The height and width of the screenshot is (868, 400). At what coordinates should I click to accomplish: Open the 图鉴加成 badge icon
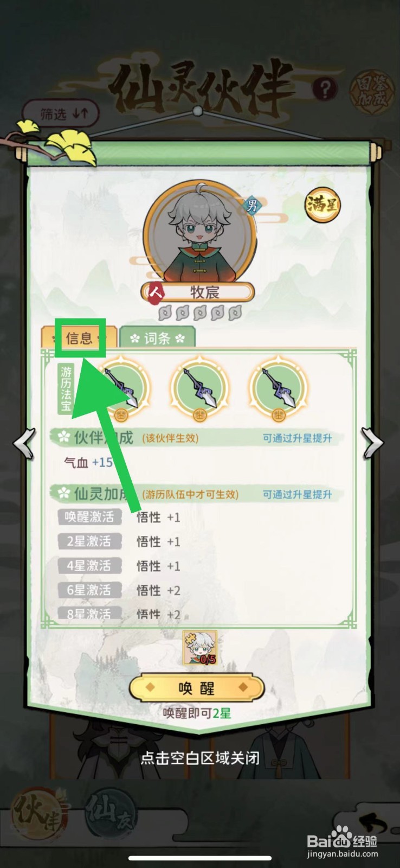371,91
